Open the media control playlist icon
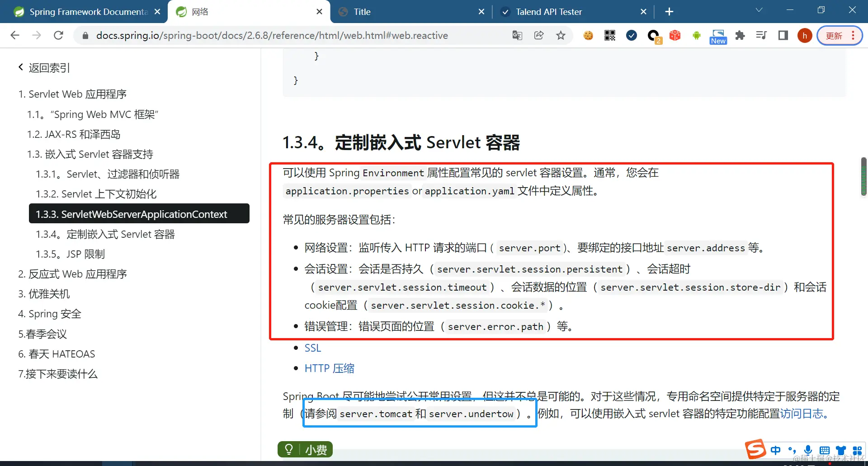The height and width of the screenshot is (466, 868). 762,35
